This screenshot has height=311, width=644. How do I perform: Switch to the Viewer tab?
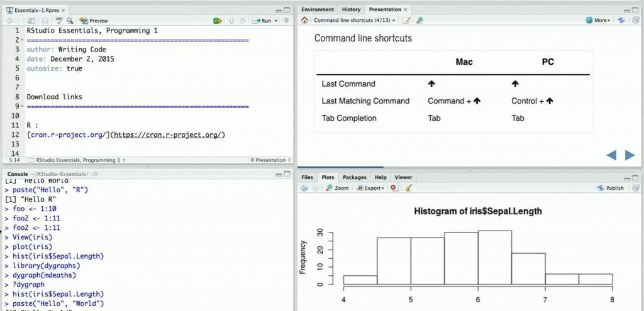point(403,177)
